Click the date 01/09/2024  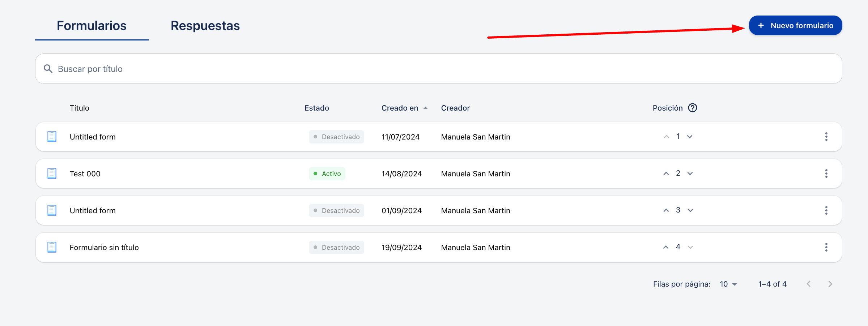coord(402,211)
